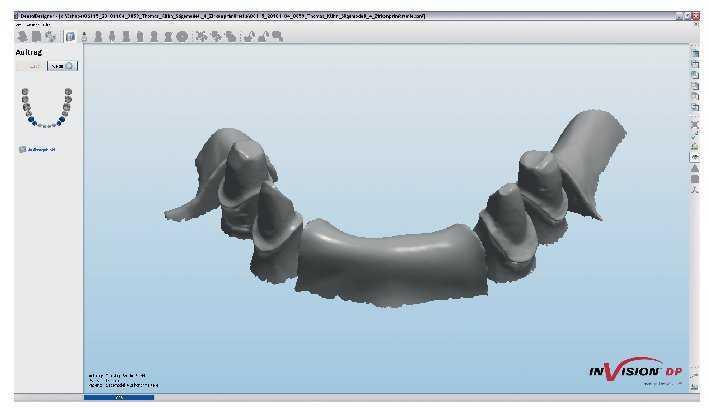This screenshot has height=408, width=708.
Task: Open the first menu in the menu bar
Action: pos(18,25)
